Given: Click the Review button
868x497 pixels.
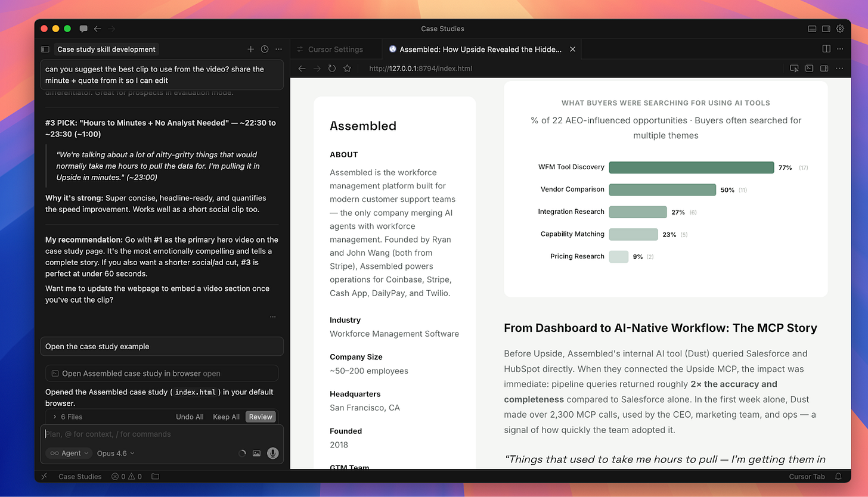Looking at the screenshot, I should click(x=261, y=417).
